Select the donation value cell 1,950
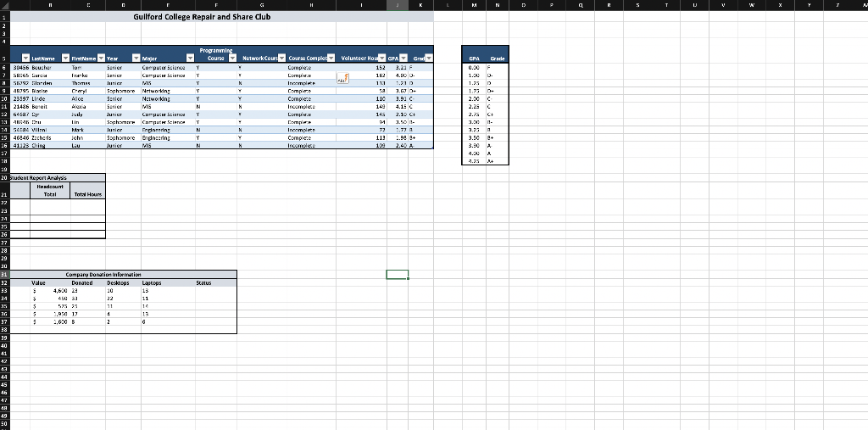Image resolution: width=868 pixels, height=430 pixels. [50, 314]
